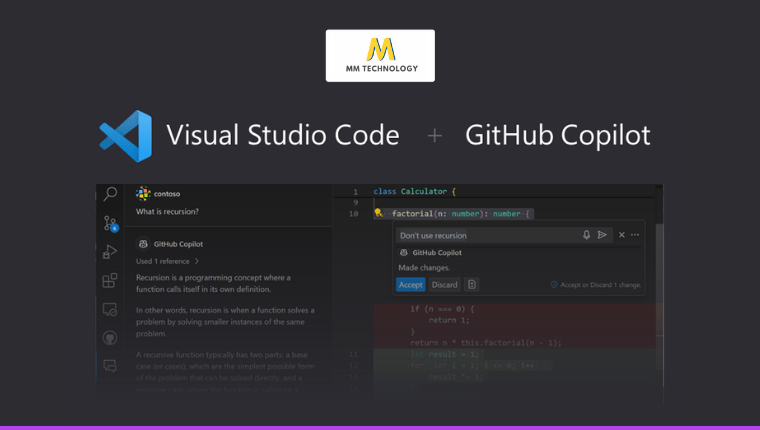Click the What is recursion? message
The width and height of the screenshot is (760, 430).
coord(167,211)
